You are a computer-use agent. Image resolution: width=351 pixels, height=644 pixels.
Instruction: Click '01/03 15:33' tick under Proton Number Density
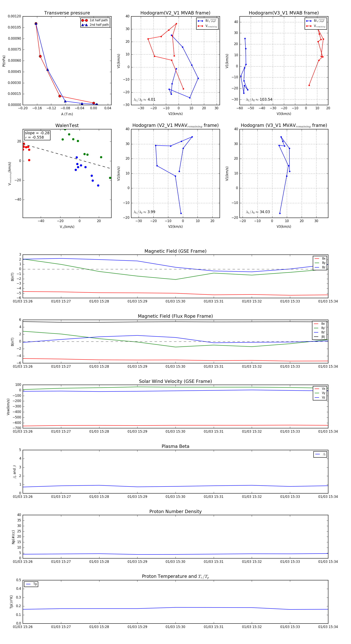290,562
